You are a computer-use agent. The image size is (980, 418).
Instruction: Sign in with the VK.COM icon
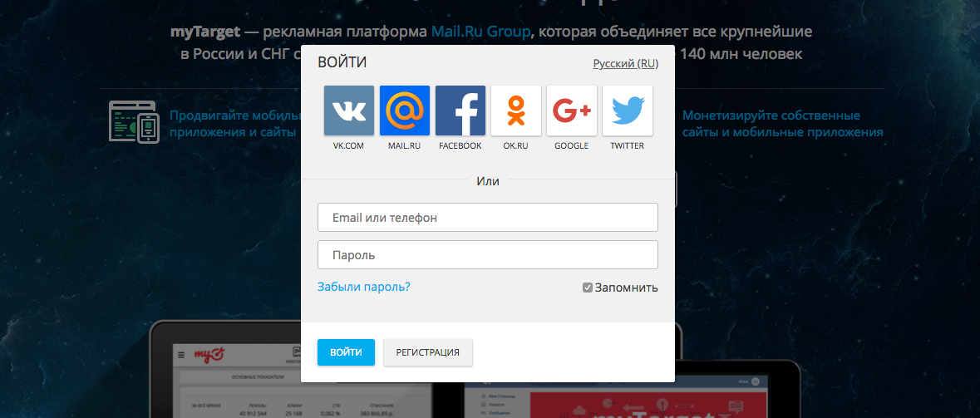click(x=349, y=111)
